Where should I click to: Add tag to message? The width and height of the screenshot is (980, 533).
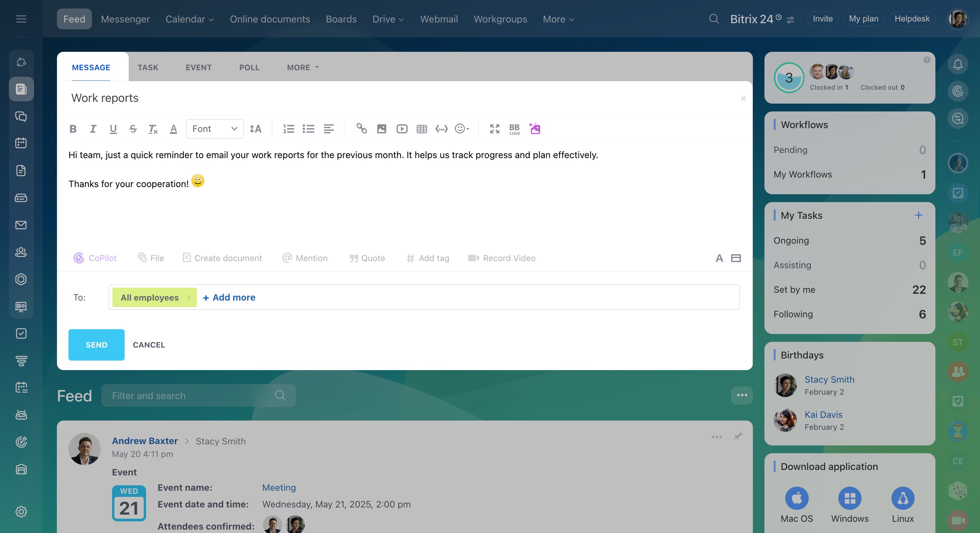[x=428, y=258]
